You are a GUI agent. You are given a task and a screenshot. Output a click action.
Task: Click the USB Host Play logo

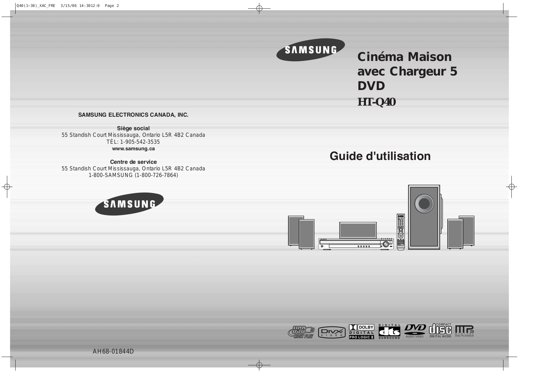click(x=301, y=332)
